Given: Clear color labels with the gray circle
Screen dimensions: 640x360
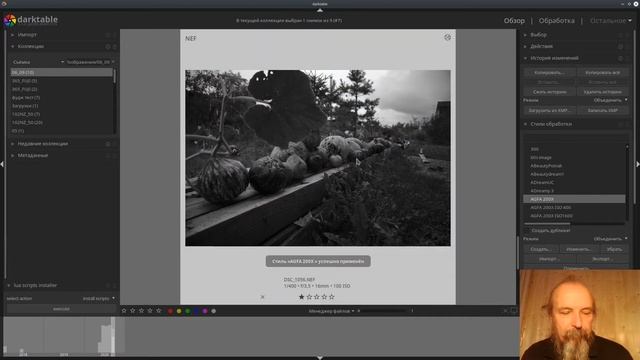Looking at the screenshot, I should point(213,311).
